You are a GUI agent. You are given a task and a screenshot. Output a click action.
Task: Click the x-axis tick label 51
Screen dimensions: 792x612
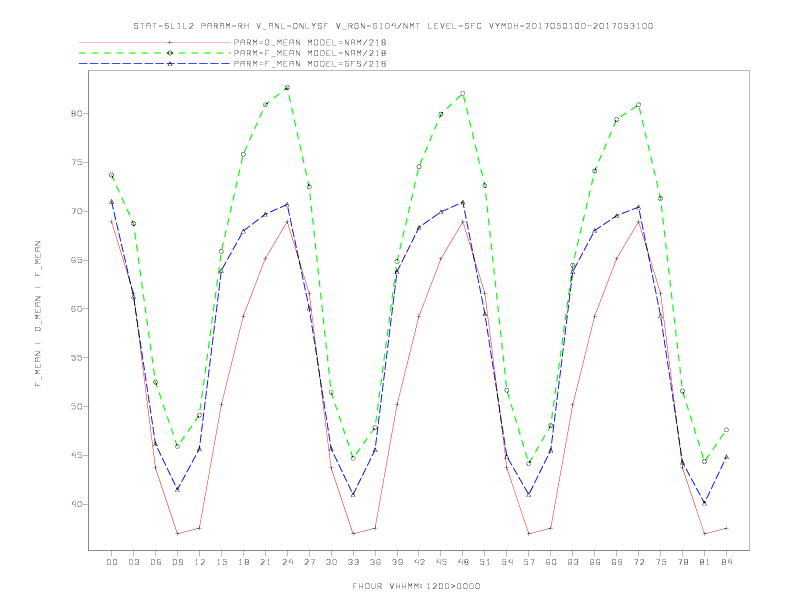pos(485,562)
